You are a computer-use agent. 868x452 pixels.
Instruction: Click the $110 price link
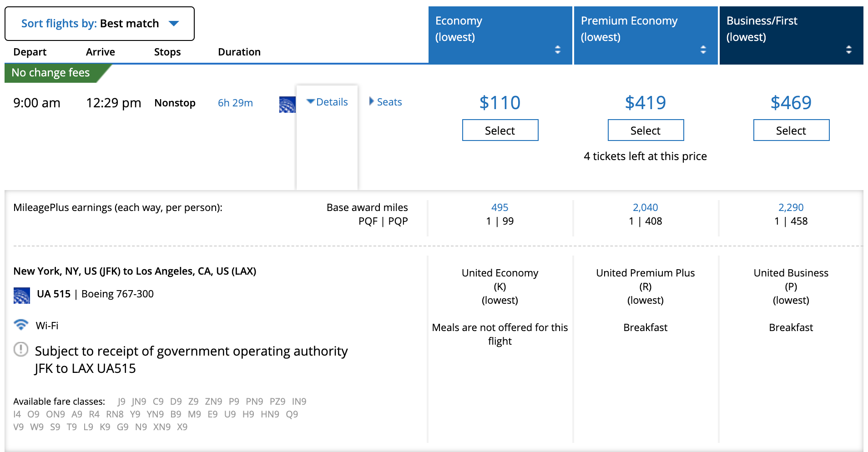[x=500, y=103]
